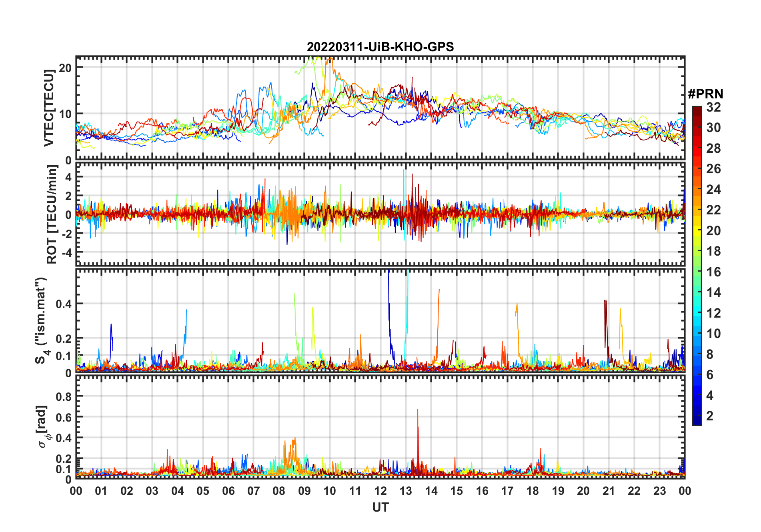Viewport: 761px width, 532px height.
Task: Click the ROT [TECU/min] y-axis label
Action: [52, 214]
